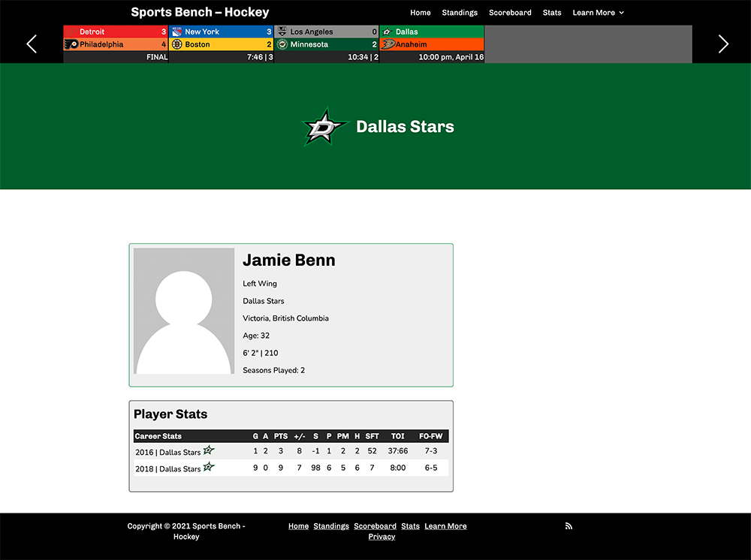The width and height of the screenshot is (751, 560).
Task: Click the Stars logo in 2016 row
Action: click(x=209, y=450)
